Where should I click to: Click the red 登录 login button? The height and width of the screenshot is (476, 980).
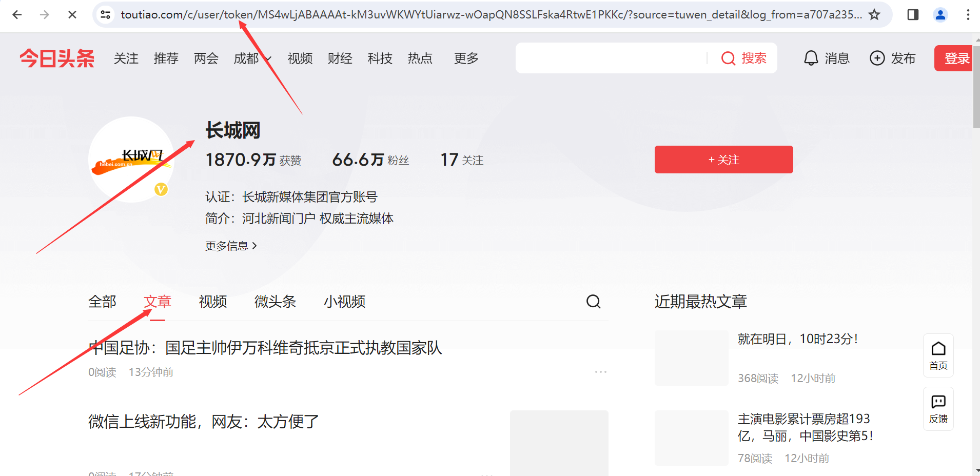click(956, 58)
